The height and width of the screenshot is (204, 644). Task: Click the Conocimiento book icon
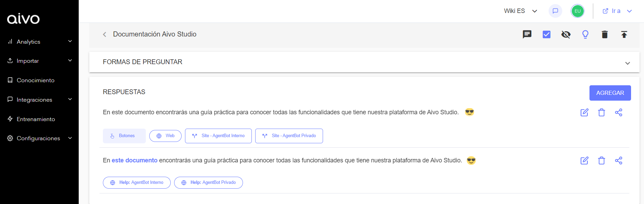[x=10, y=80]
